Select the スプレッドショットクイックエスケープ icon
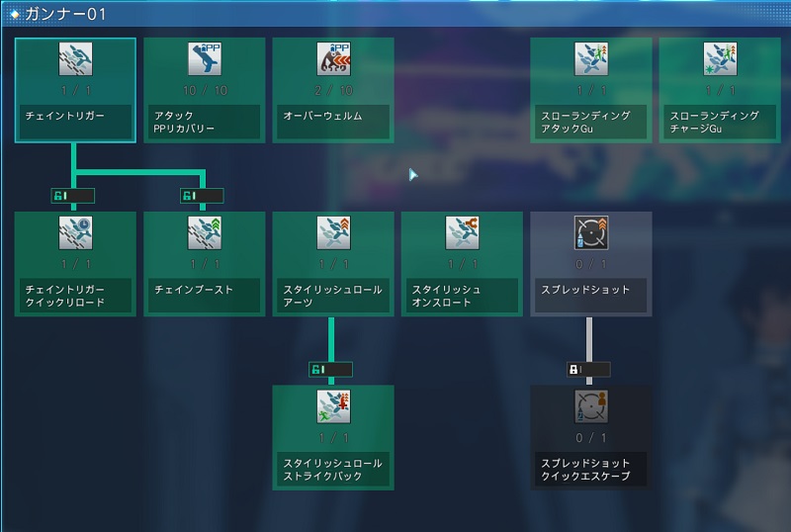Screen dimensions: 791x532 pos(591,406)
